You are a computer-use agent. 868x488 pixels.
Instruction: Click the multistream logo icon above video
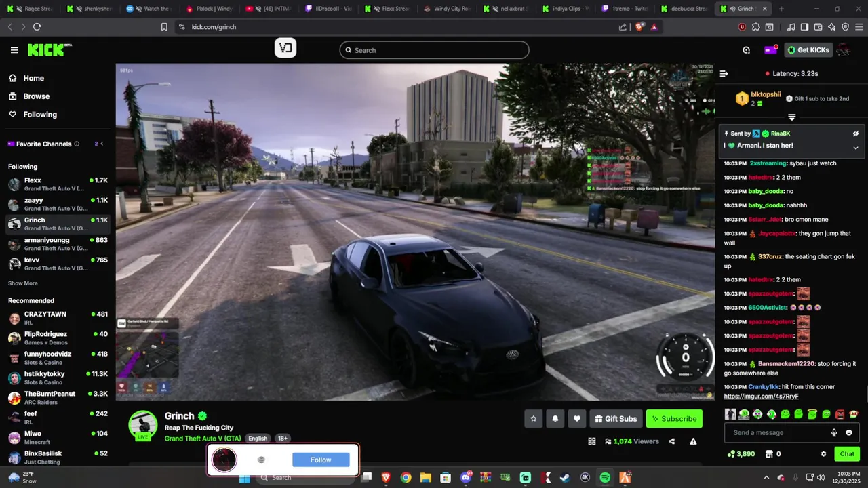[x=285, y=48]
